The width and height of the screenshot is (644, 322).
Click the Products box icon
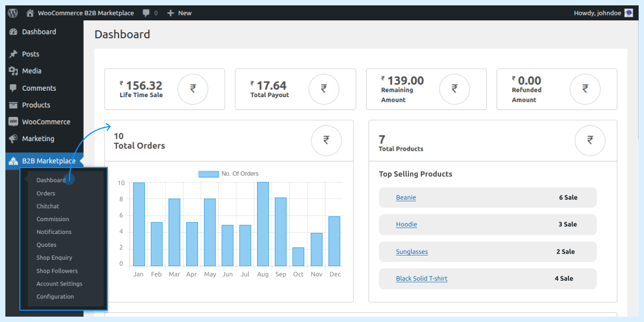(13, 105)
